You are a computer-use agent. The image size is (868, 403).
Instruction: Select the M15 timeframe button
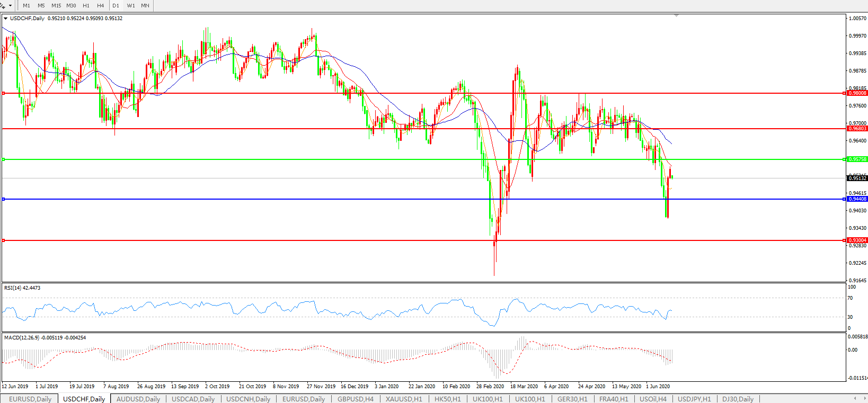click(56, 5)
